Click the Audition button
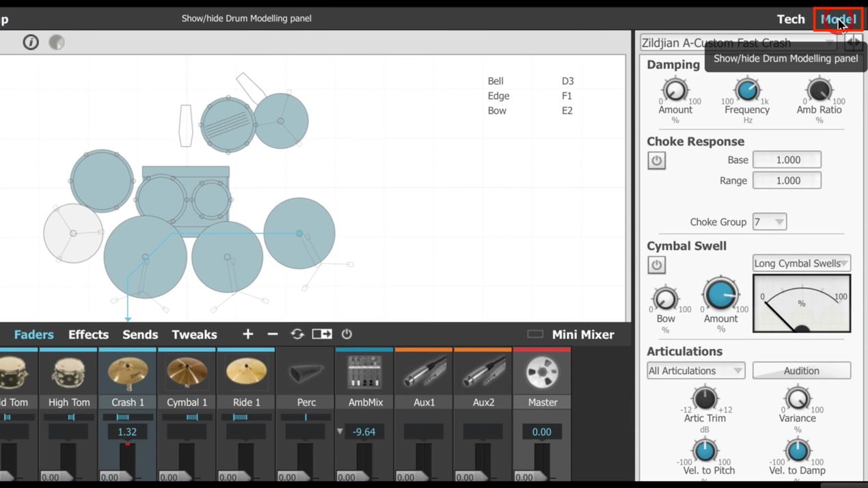The height and width of the screenshot is (488, 868). pyautogui.click(x=801, y=370)
